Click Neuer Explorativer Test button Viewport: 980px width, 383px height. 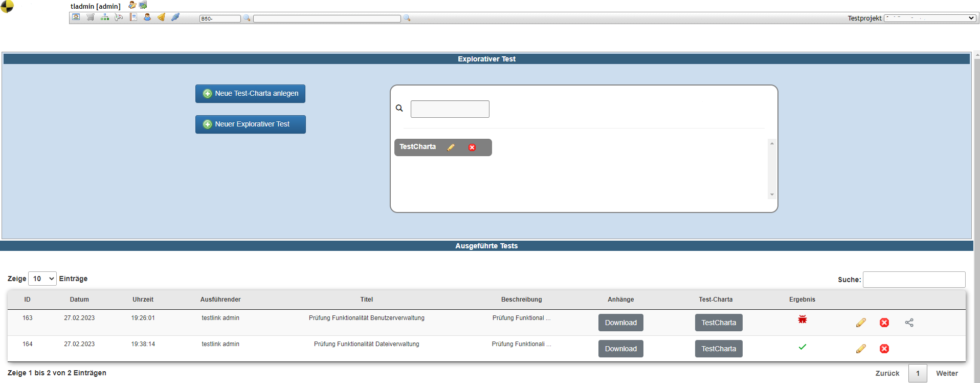point(250,124)
